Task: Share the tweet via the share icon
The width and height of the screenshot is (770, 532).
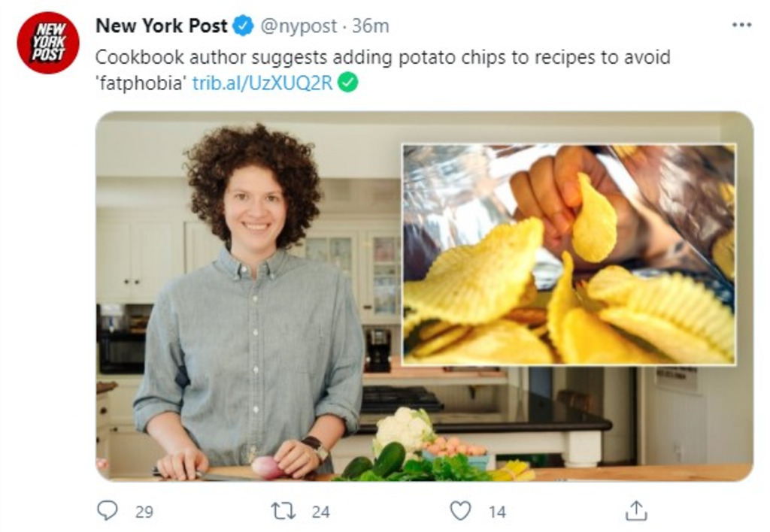Action: point(636,511)
